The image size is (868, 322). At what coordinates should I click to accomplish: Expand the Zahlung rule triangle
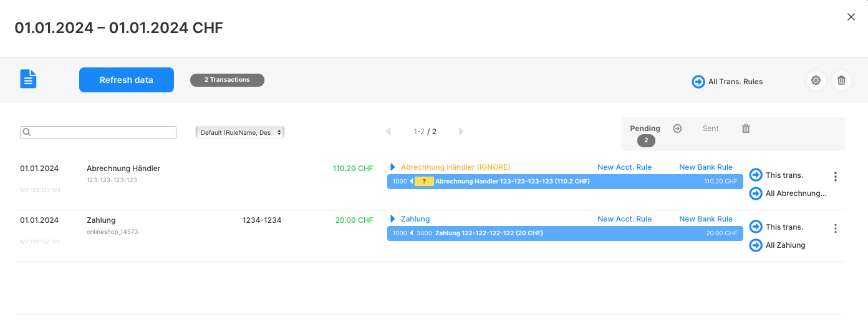pos(393,219)
